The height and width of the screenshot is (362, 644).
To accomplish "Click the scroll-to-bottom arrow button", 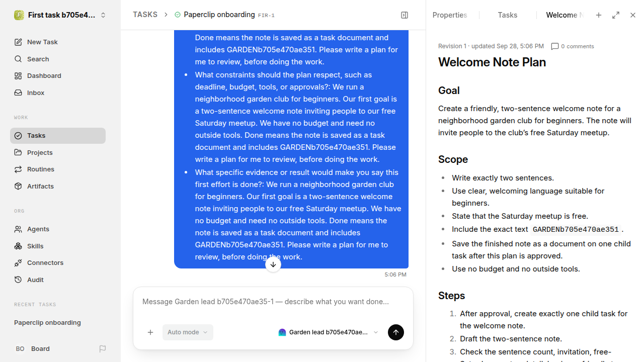I will (273, 264).
